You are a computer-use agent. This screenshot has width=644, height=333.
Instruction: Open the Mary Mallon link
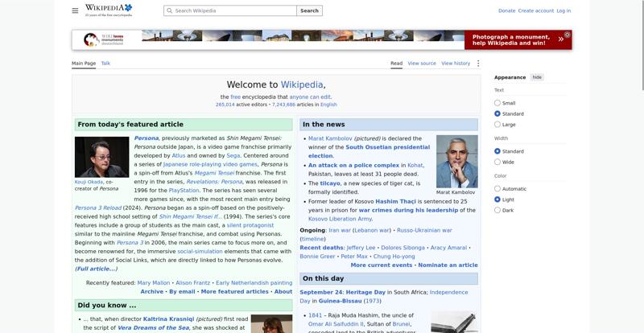154,283
